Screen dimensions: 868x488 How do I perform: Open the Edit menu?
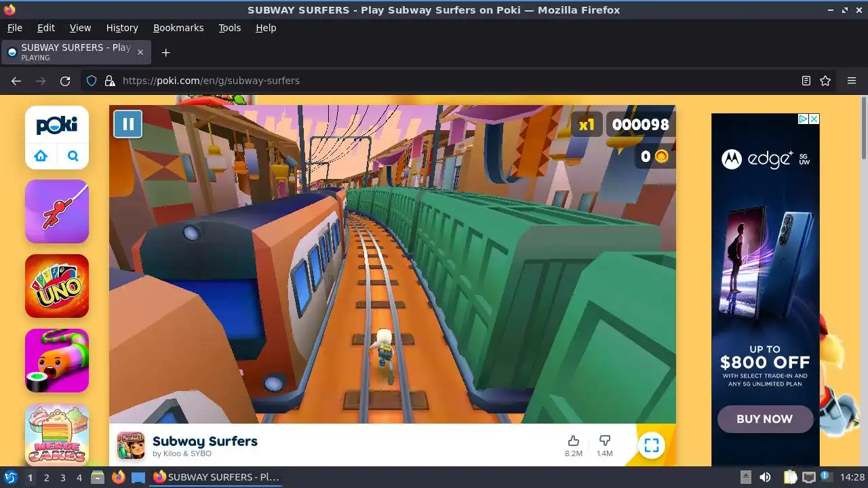(x=46, y=28)
